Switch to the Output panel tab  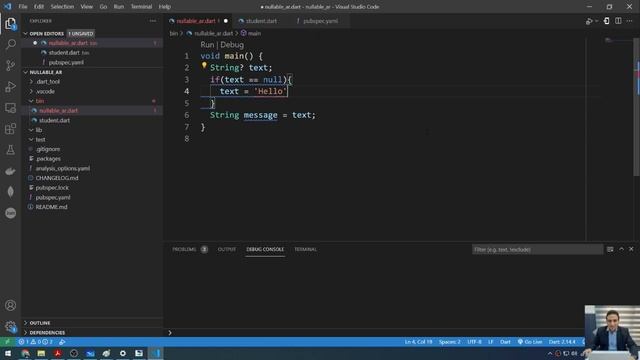(x=227, y=249)
